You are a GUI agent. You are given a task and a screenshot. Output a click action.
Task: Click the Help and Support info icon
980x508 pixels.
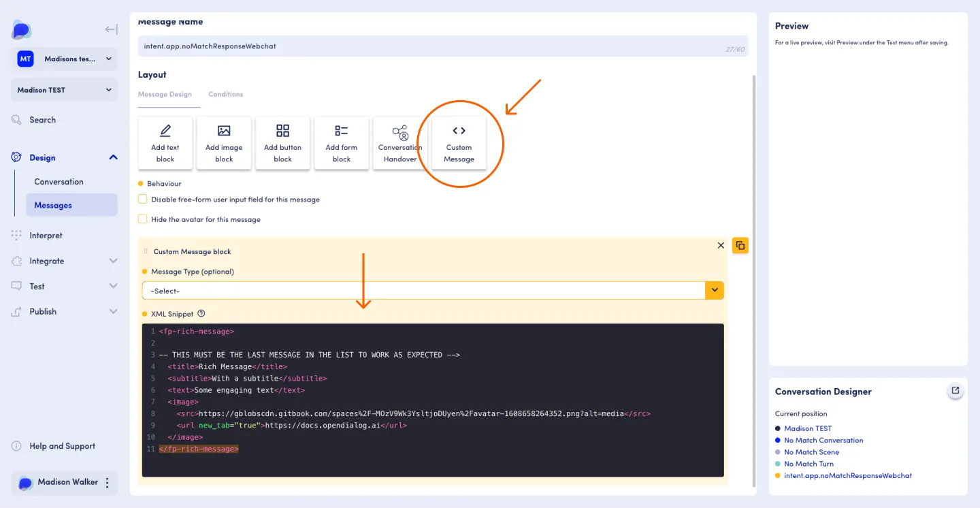click(16, 446)
